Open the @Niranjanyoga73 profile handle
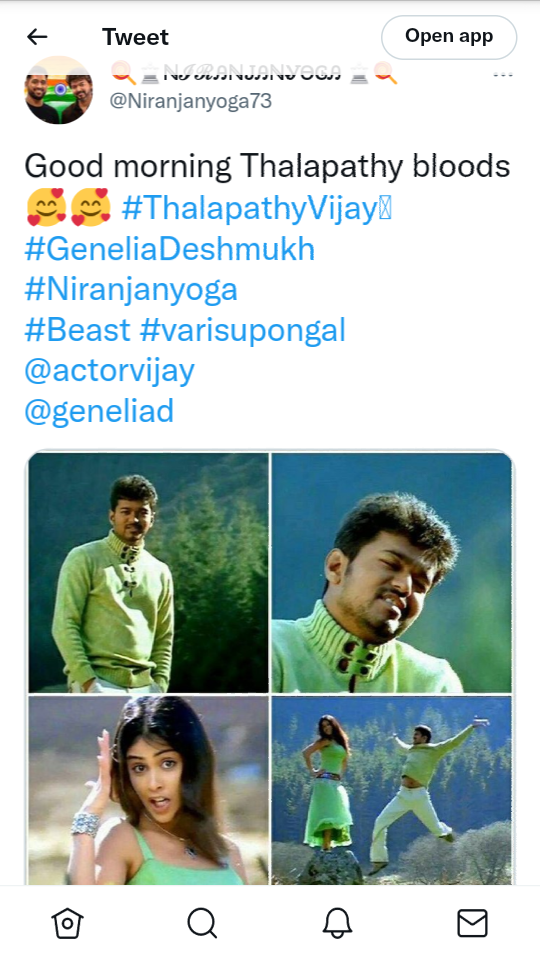The image size is (540, 960). coord(190,101)
